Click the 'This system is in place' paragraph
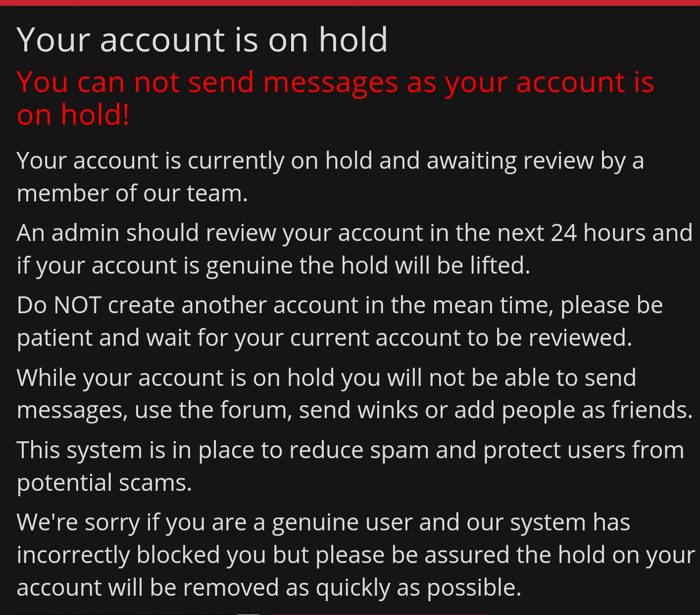This screenshot has width=700, height=615. click(350, 466)
